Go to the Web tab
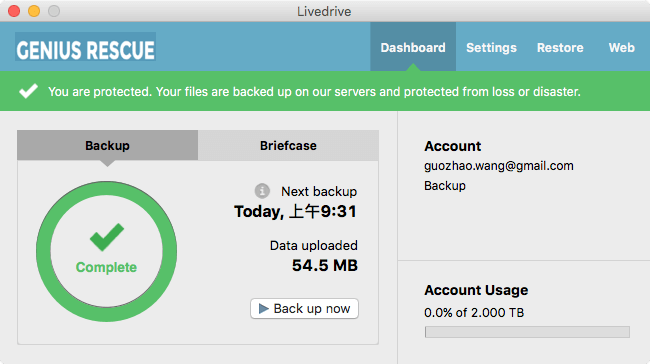 click(621, 47)
